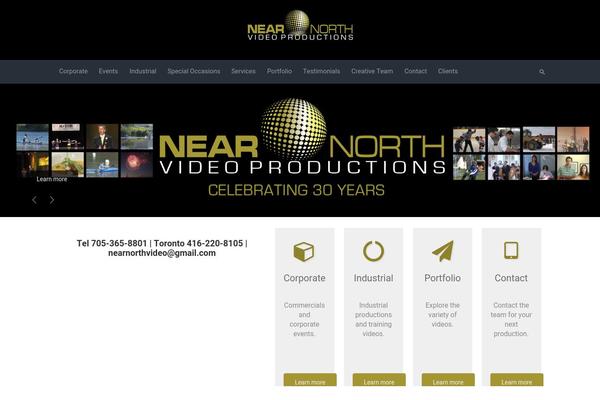Image resolution: width=600 pixels, height=400 pixels.
Task: Click the Portfolio paper plane icon
Action: [443, 251]
